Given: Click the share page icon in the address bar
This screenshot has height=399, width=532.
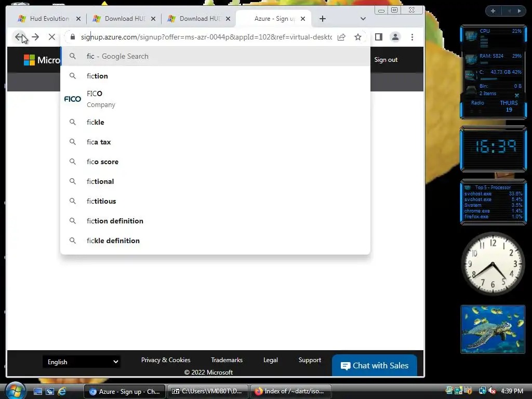Looking at the screenshot, I should click(x=341, y=37).
